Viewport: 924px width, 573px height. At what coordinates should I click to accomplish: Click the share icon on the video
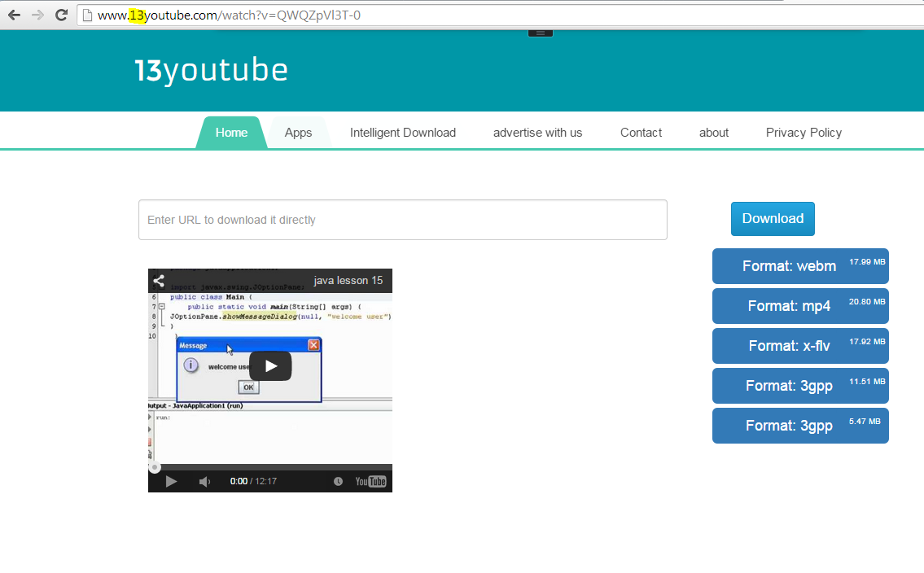pyautogui.click(x=159, y=280)
